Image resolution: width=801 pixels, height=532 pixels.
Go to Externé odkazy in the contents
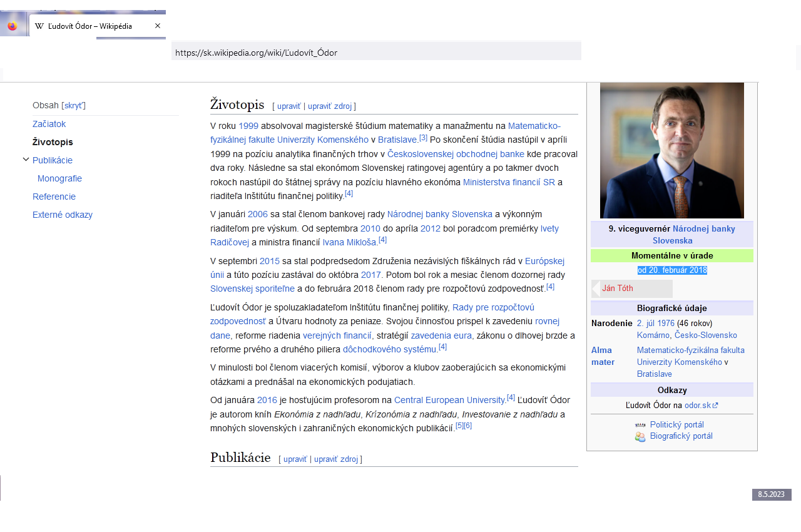tap(63, 215)
